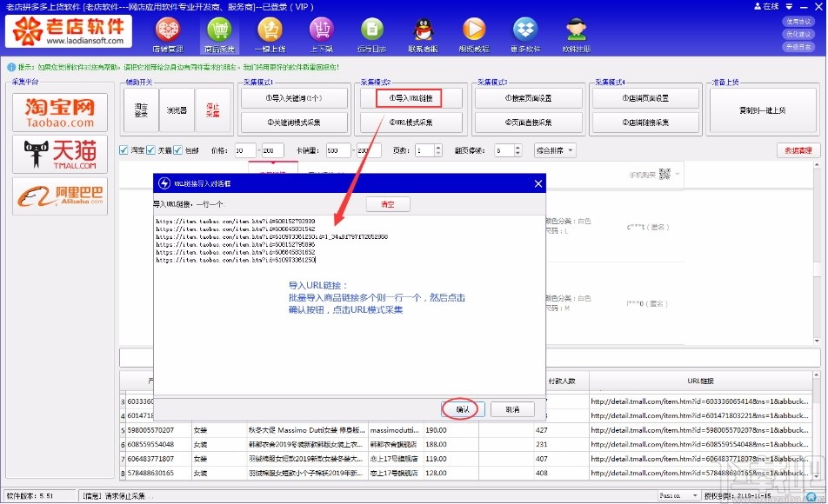The image size is (828, 504).
Task: Open the 综合排序 sort dropdown
Action: click(555, 150)
